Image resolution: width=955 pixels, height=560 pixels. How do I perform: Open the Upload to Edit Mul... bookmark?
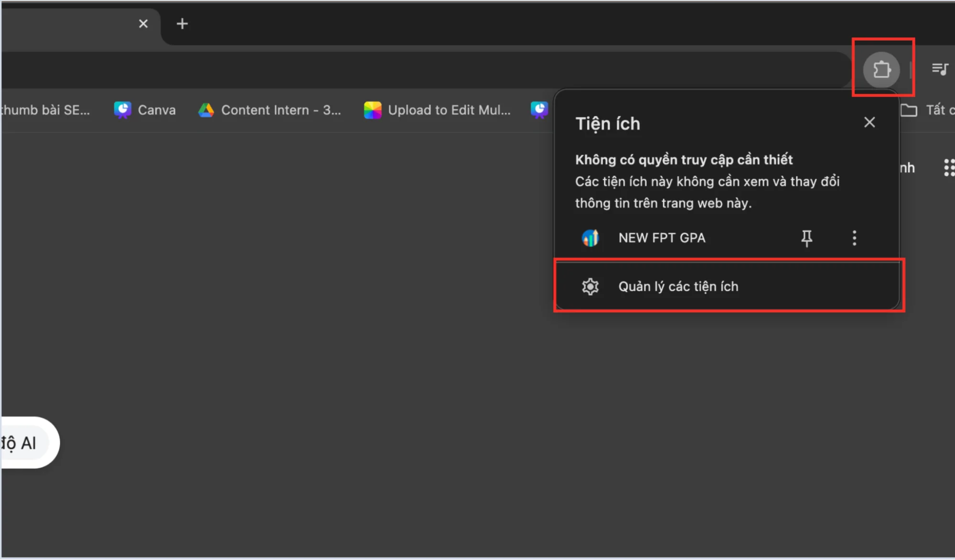pyautogui.click(x=437, y=110)
